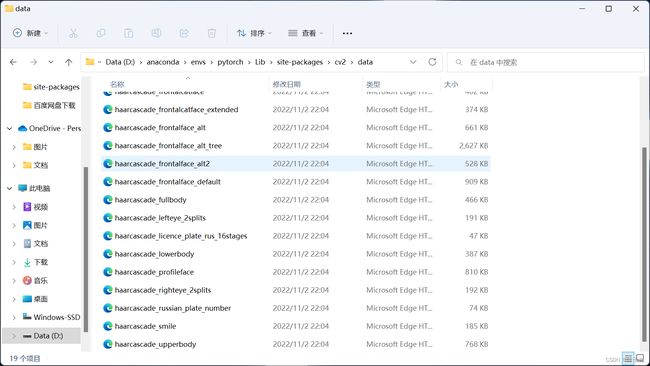
Task: Click Edge icon of haarcascade_smile
Action: click(108, 326)
